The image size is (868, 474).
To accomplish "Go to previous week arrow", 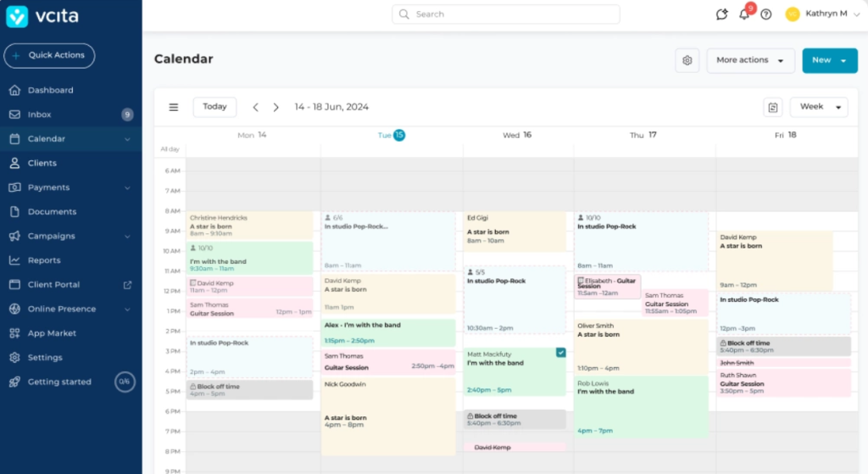I will [x=256, y=107].
